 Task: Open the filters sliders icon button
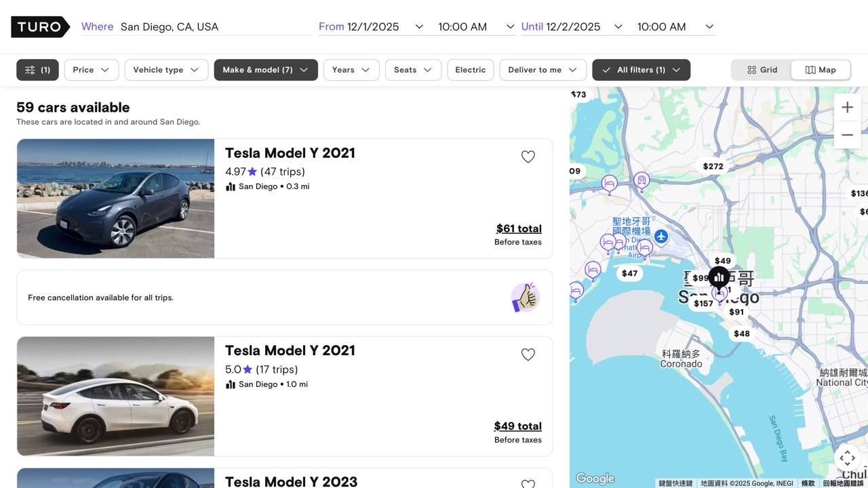point(37,70)
